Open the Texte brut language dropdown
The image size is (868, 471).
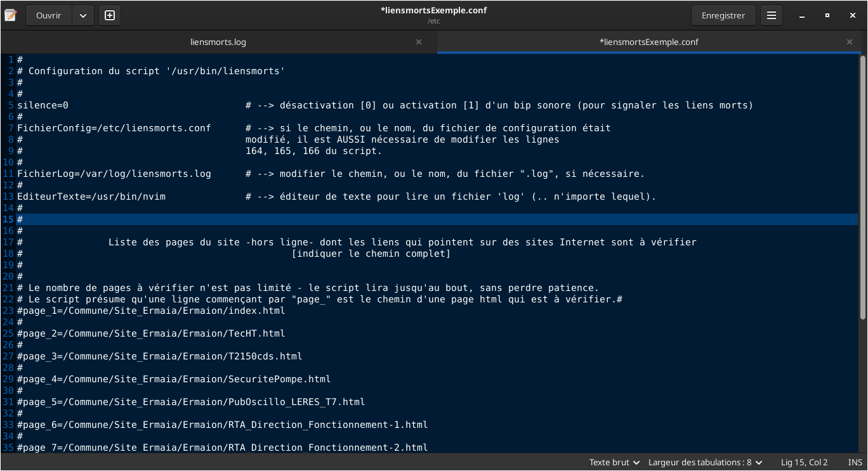[614, 462]
